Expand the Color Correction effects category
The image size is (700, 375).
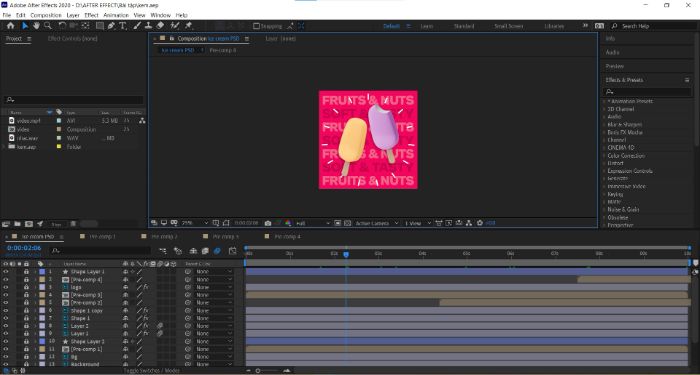tap(626, 156)
